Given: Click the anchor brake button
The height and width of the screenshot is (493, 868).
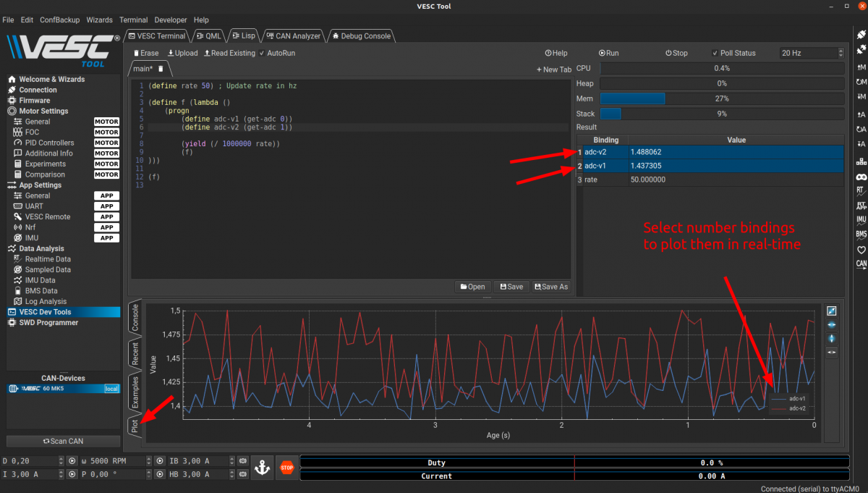Looking at the screenshot, I should tap(262, 468).
